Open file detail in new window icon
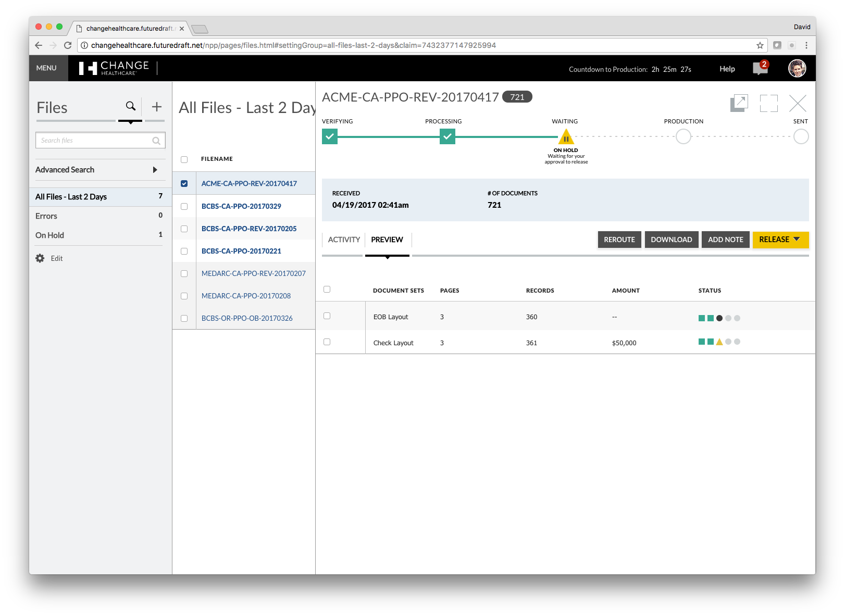This screenshot has height=616, width=845. click(739, 103)
